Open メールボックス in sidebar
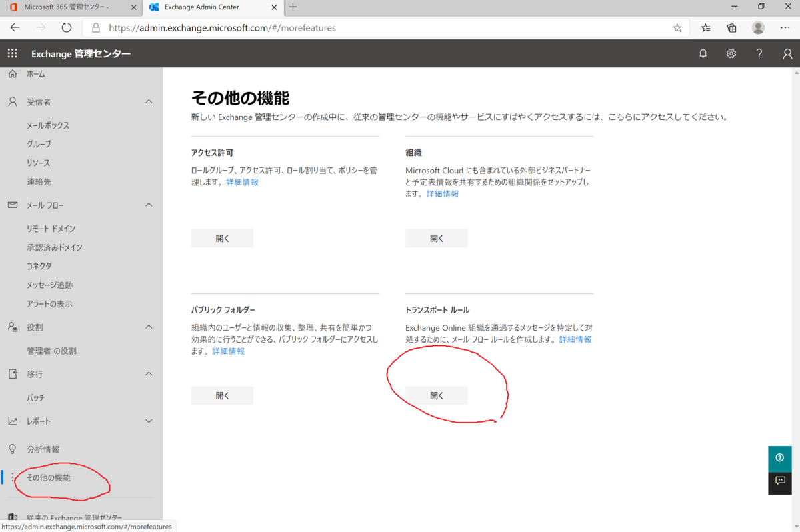This screenshot has height=532, width=800. [48, 125]
